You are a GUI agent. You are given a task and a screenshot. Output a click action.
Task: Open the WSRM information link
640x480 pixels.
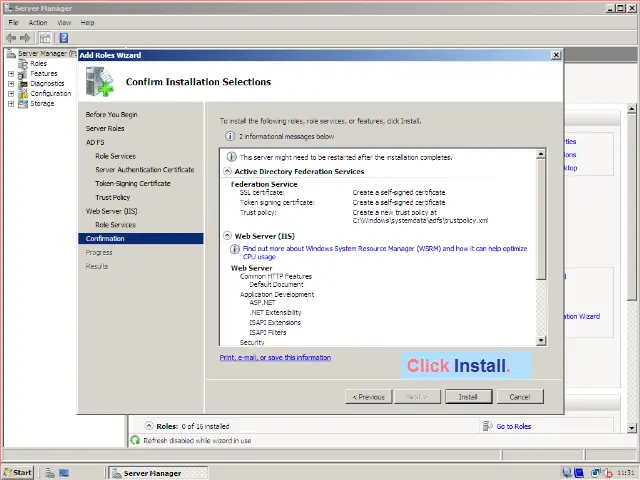(x=385, y=252)
